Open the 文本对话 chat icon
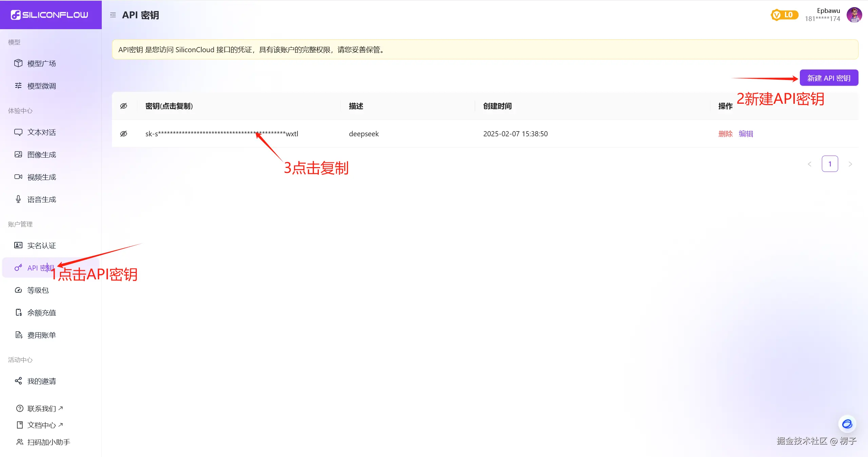Viewport: 868px width, 457px height. 18,132
